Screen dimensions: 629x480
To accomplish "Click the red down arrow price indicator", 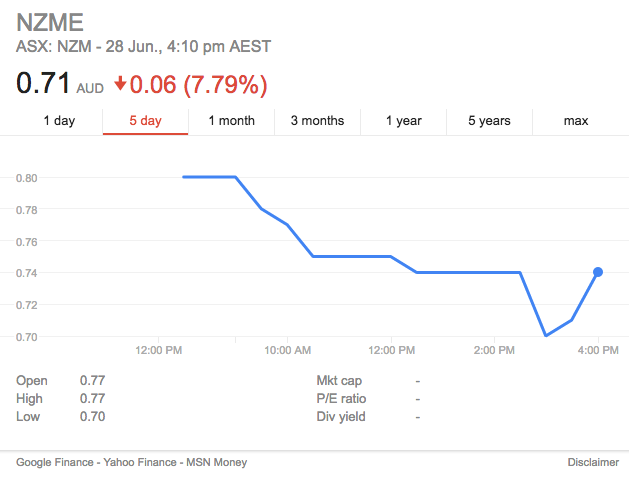I will [x=121, y=84].
